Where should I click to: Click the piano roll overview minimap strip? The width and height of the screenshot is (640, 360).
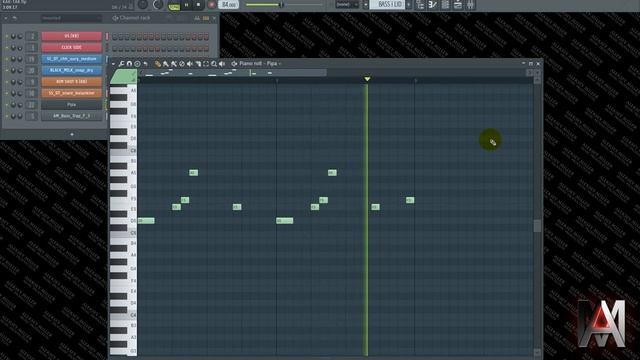[x=233, y=73]
